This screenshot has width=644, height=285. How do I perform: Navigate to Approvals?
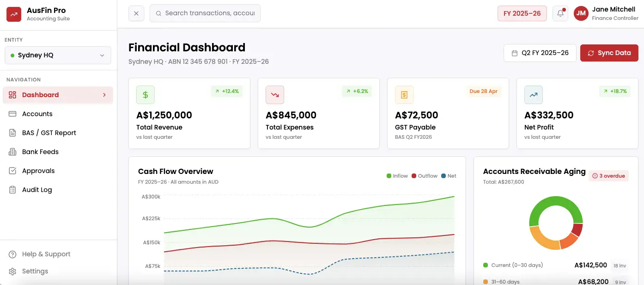pyautogui.click(x=58, y=171)
